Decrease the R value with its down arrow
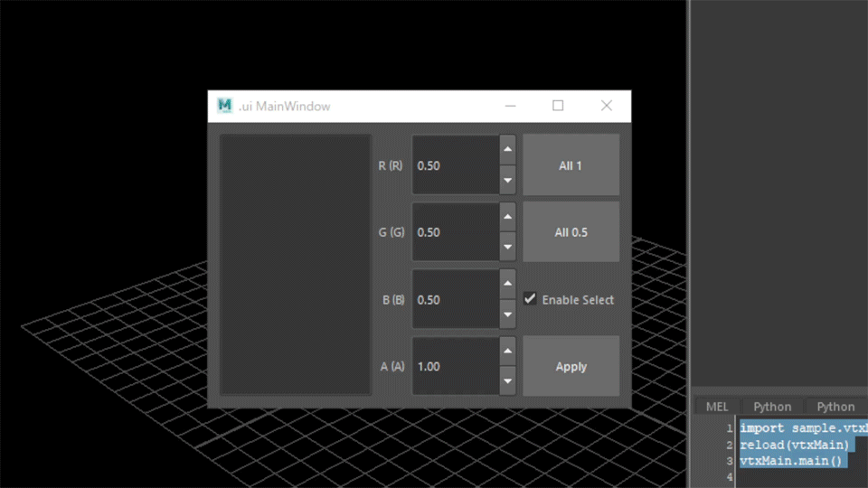 (x=507, y=180)
